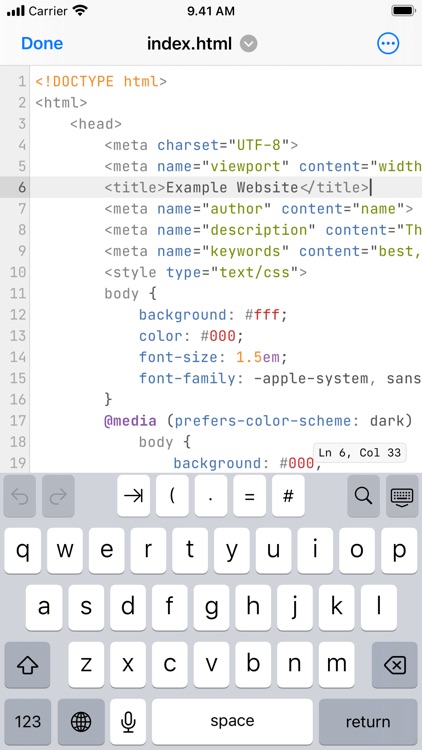This screenshot has width=422, height=750.
Task: Tap the @media prefers-color-scheme line
Action: [x=258, y=421]
